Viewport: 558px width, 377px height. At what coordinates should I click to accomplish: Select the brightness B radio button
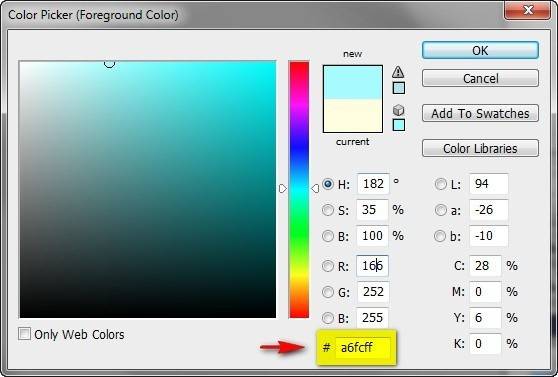pos(327,236)
